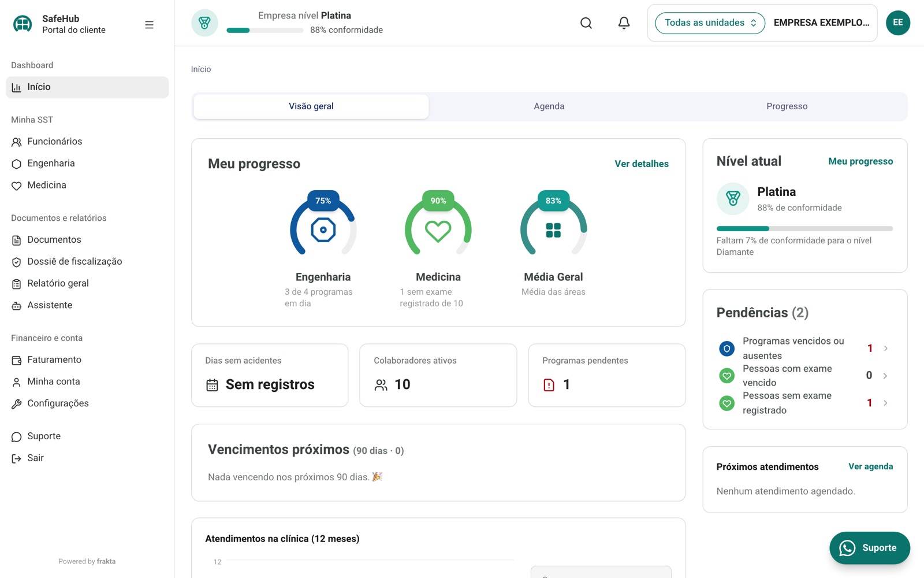Click the EE user avatar
924x578 pixels.
pos(898,23)
